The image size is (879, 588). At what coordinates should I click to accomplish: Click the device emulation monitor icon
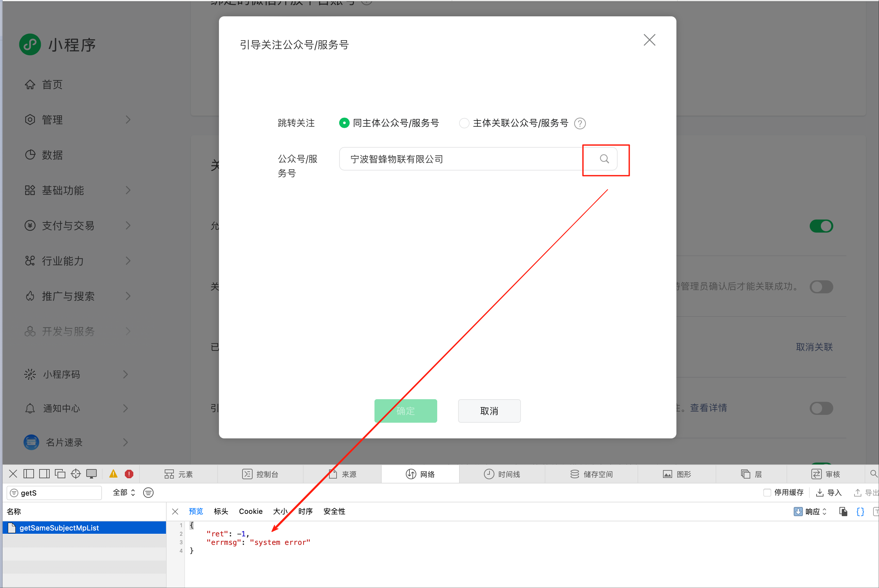(91, 474)
